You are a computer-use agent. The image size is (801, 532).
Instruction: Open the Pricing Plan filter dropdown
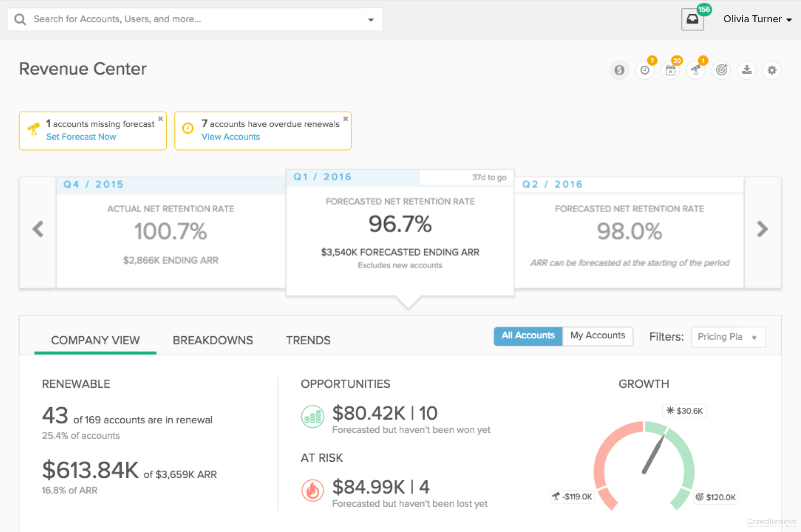pyautogui.click(x=728, y=337)
